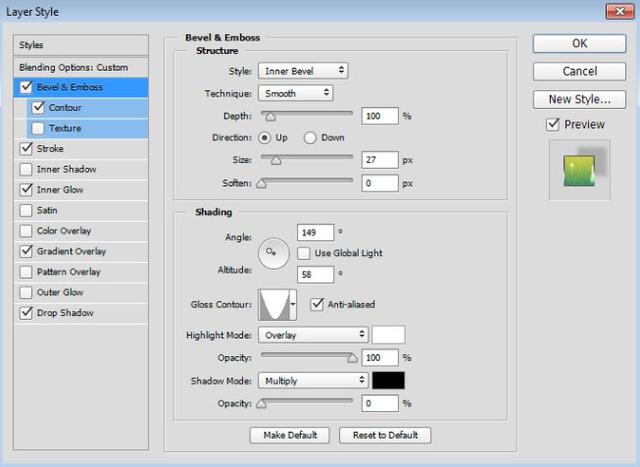Image resolution: width=640 pixels, height=467 pixels.
Task: Turn on Use Global Light
Action: point(306,253)
